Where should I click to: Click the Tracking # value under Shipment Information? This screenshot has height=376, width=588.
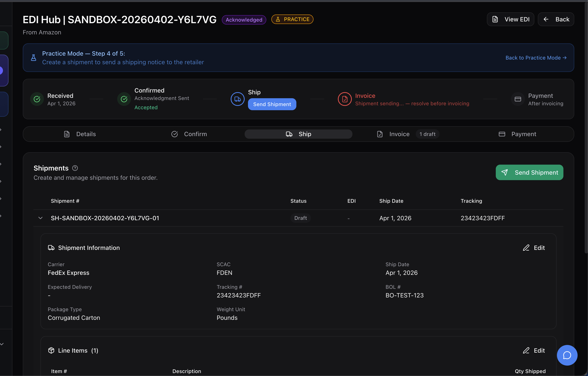point(239,295)
